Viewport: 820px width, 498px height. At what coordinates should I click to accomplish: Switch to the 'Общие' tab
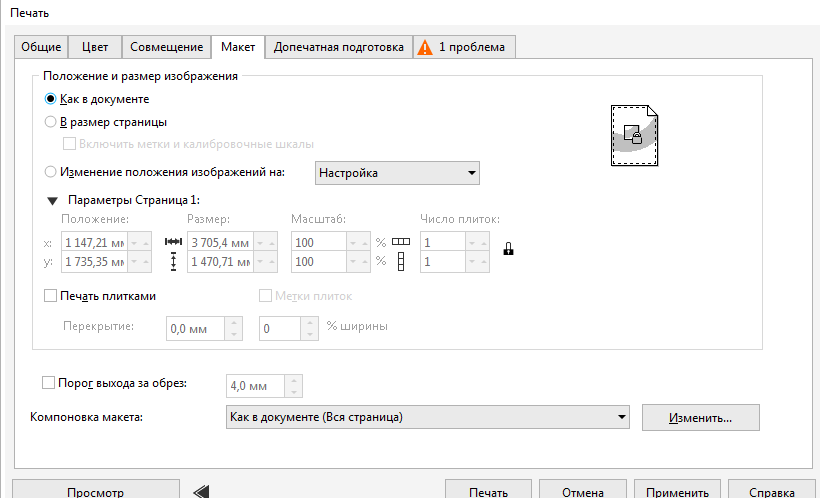tap(41, 47)
